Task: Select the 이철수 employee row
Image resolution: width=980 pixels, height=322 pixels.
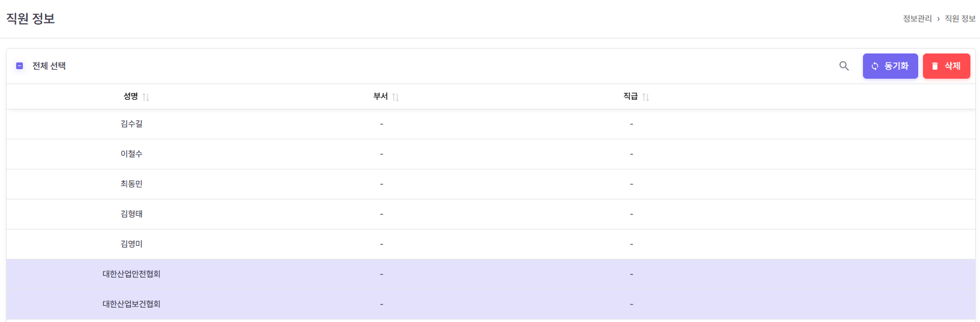Action: point(131,154)
